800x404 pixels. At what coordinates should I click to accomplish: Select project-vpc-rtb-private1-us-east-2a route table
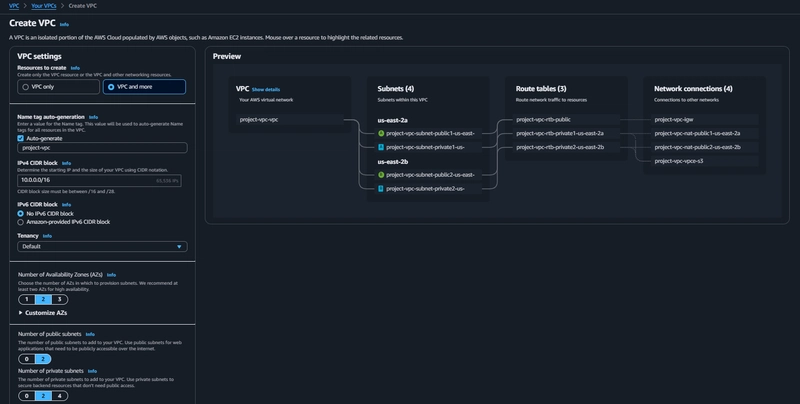(x=566, y=133)
